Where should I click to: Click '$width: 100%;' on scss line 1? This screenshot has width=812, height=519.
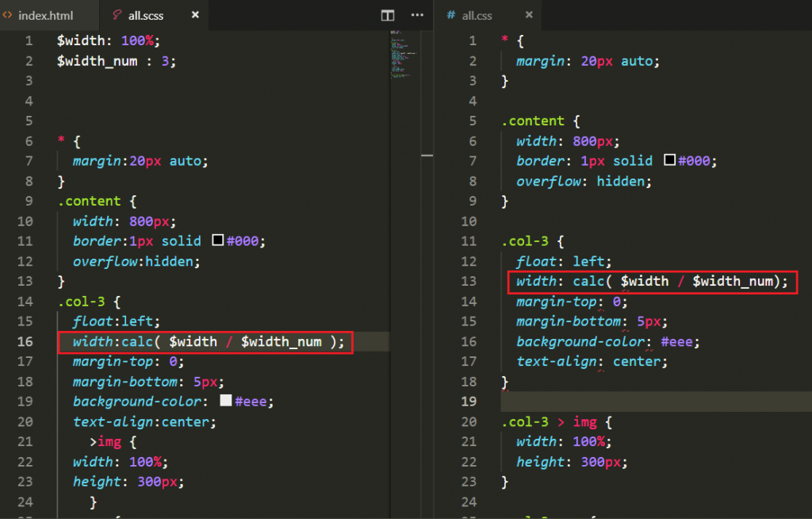tap(108, 40)
